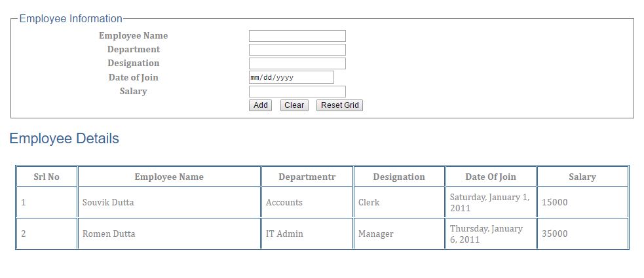This screenshot has height=278, width=644.
Task: Select the Accounts department cell
Action: point(284,202)
